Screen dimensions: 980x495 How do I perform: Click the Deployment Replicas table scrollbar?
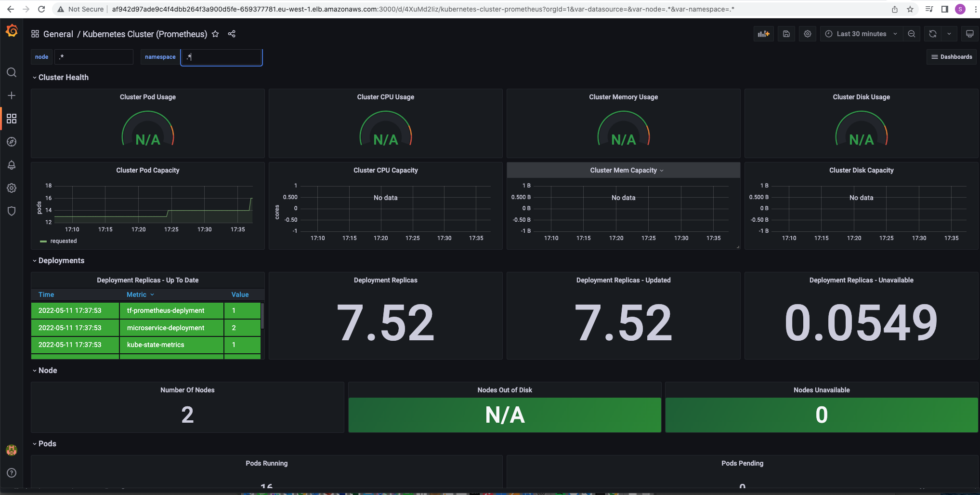[262, 316]
